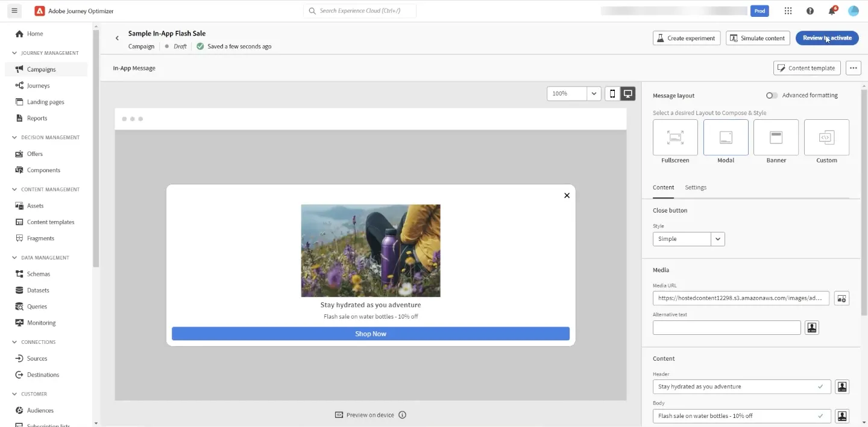The height and width of the screenshot is (427, 868).
Task: Click the Shop Now button in preview
Action: 371,334
